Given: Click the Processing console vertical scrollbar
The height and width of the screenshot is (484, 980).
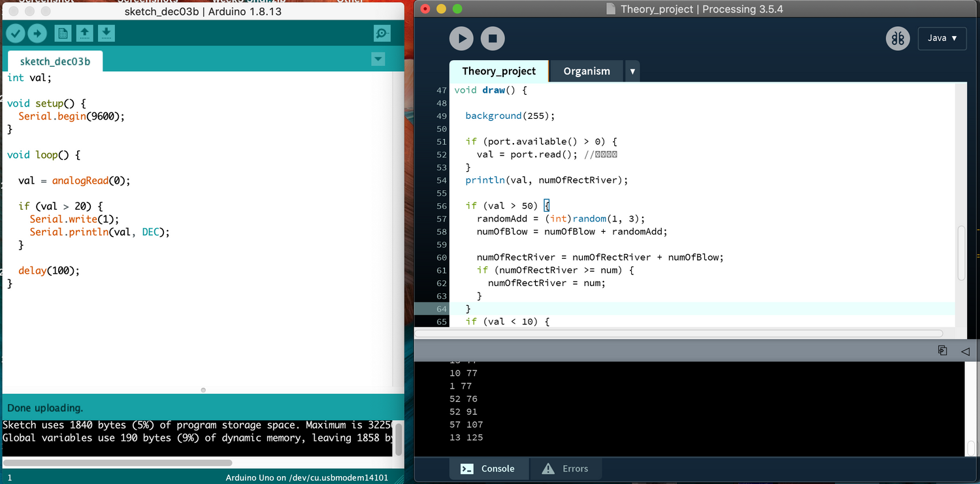Looking at the screenshot, I should pos(970,447).
